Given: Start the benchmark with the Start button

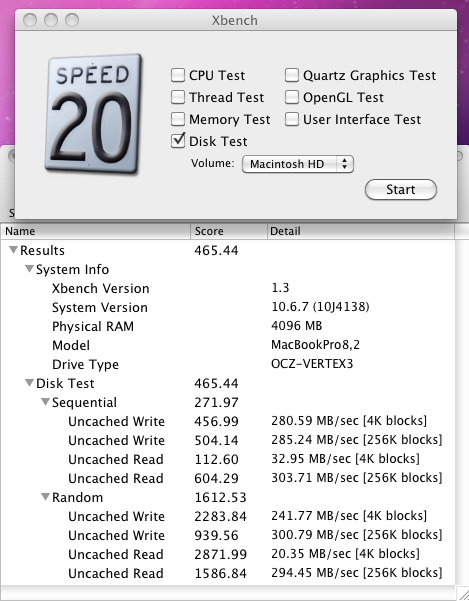Looking at the screenshot, I should 401,189.
